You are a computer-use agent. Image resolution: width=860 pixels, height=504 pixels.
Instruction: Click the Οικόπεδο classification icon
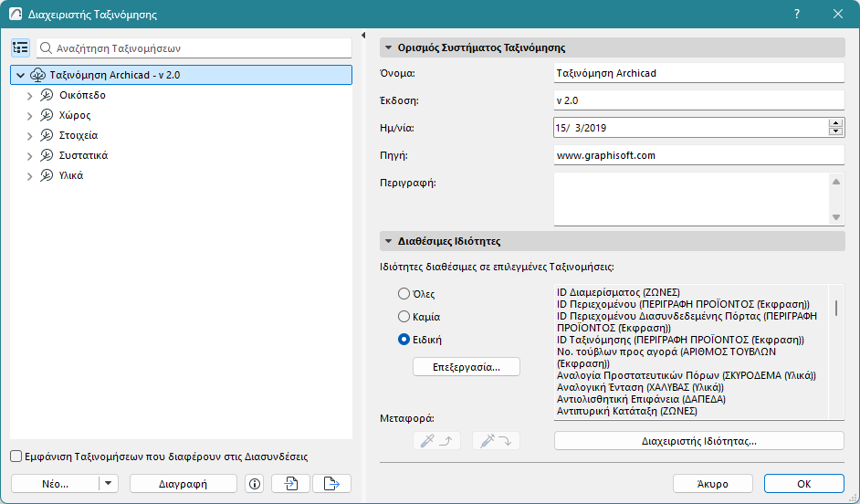click(47, 95)
